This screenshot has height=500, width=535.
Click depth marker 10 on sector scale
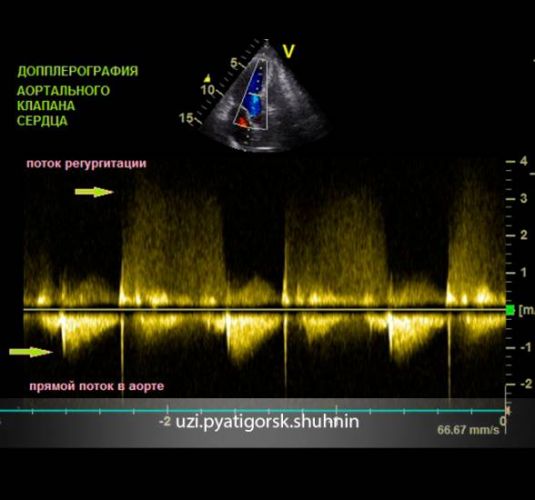[208, 90]
